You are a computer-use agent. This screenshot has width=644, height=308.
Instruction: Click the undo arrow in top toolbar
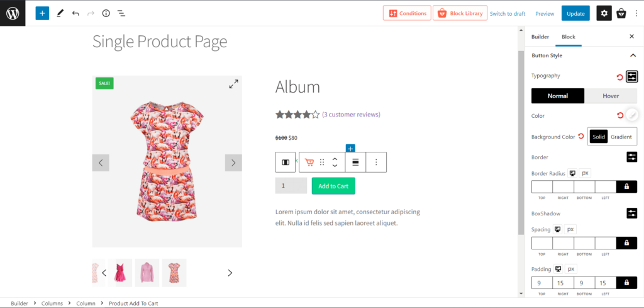tap(75, 13)
